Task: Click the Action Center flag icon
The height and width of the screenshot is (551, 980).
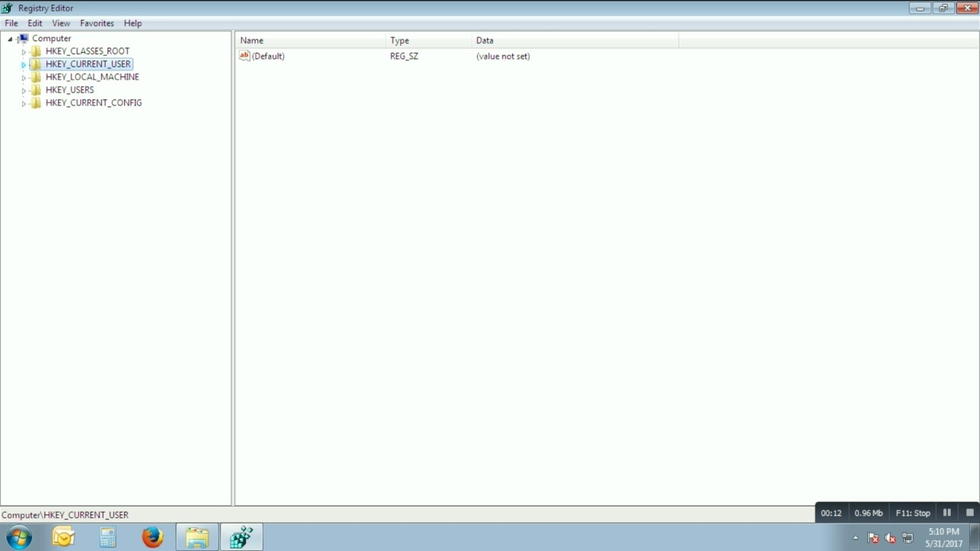Action: coord(873,538)
